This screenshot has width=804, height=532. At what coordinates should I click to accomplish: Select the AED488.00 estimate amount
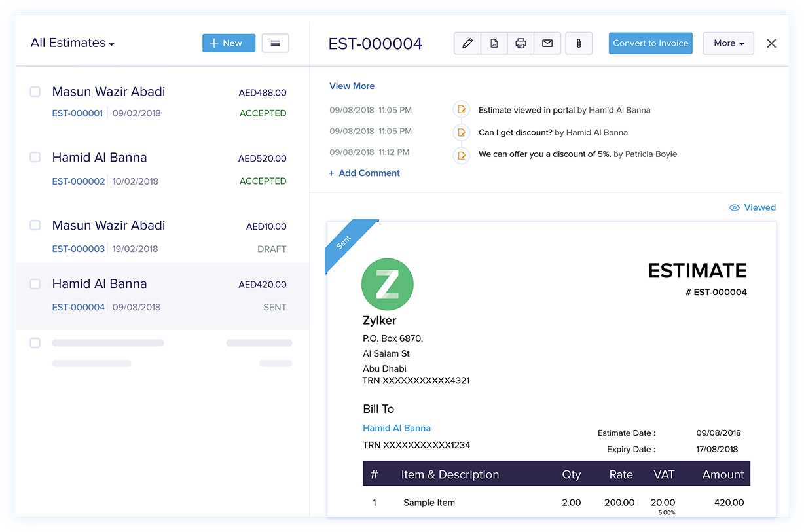pyautogui.click(x=263, y=93)
